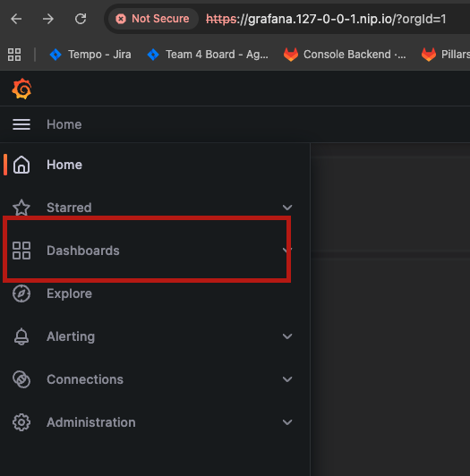Expand the Starred section chevron

pyautogui.click(x=287, y=208)
